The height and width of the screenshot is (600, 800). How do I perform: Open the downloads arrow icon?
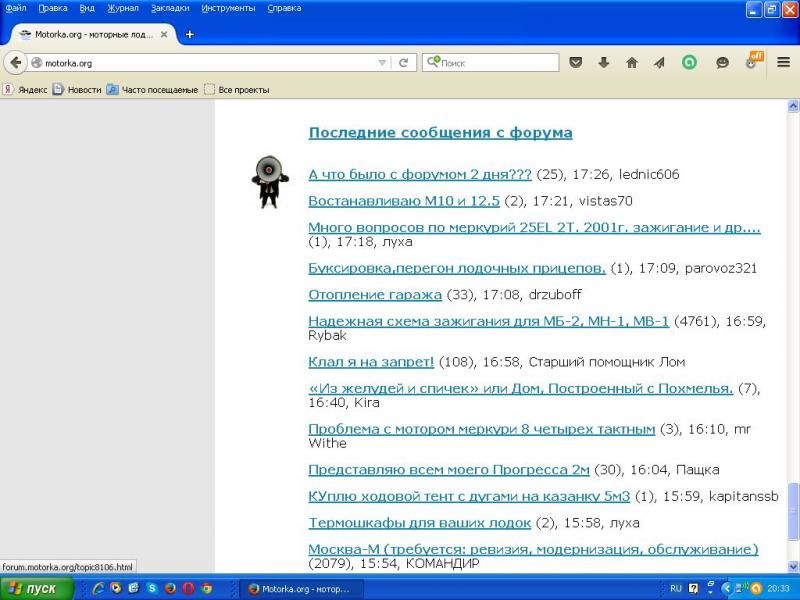[x=604, y=62]
